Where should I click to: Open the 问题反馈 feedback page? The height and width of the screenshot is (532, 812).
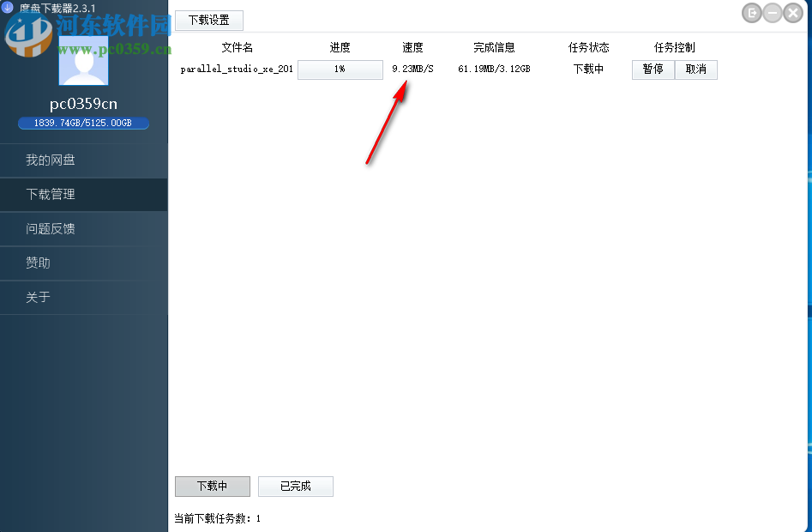tap(51, 228)
